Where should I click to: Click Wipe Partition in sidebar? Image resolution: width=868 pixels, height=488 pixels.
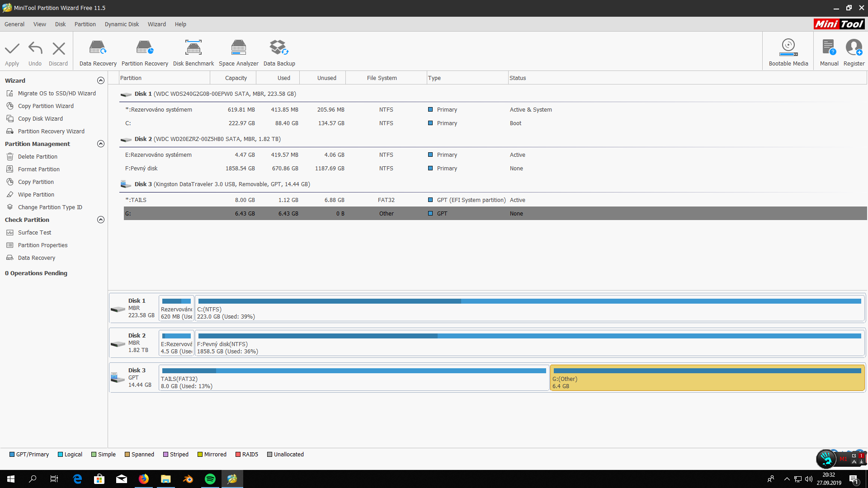[36, 195]
